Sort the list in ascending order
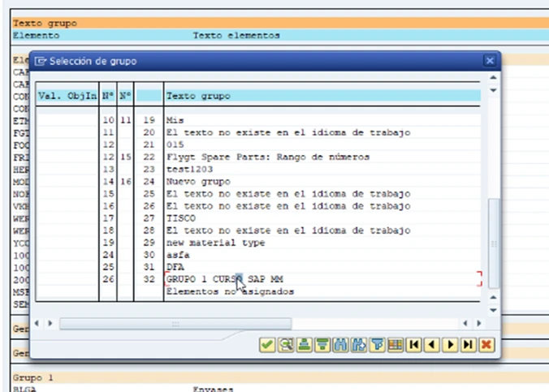This screenshot has width=549, height=392. tap(304, 345)
